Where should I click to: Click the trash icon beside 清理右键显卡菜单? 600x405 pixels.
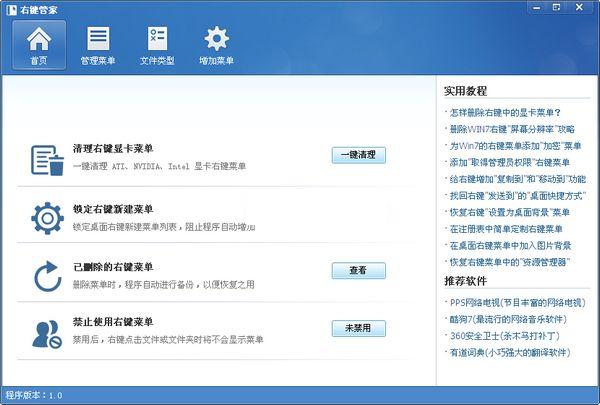(46, 160)
